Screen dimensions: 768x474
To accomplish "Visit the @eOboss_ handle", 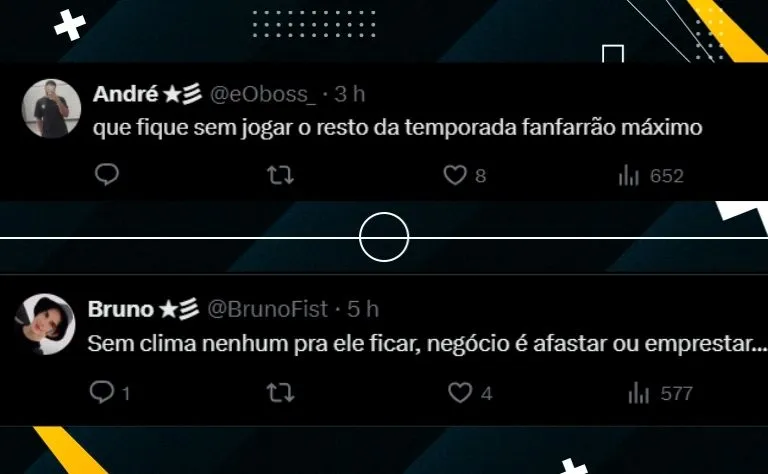I will pos(263,94).
